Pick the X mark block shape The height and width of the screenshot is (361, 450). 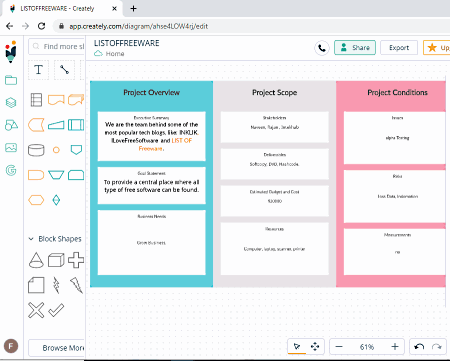coord(36,310)
